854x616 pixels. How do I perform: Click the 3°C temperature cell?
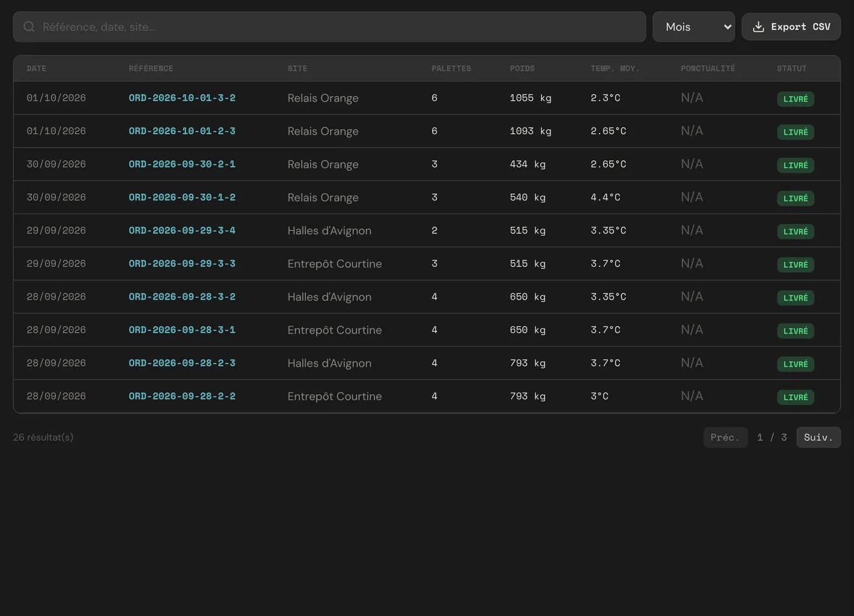600,396
